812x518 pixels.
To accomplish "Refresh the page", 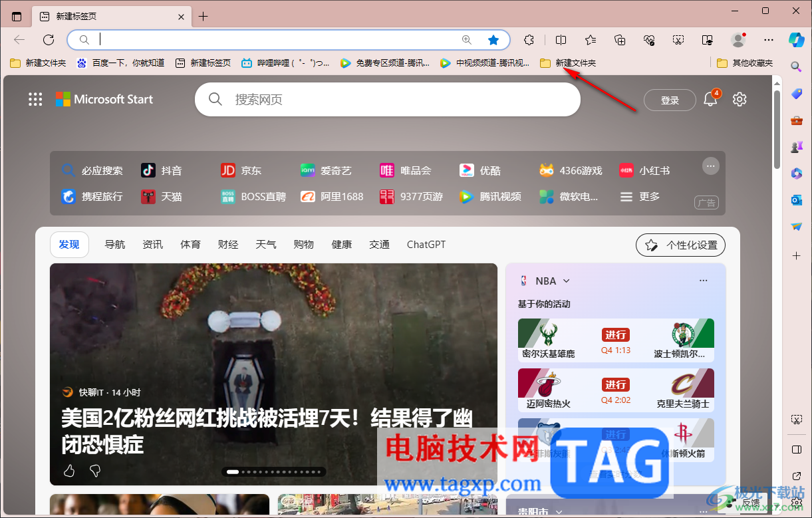I will (x=49, y=40).
